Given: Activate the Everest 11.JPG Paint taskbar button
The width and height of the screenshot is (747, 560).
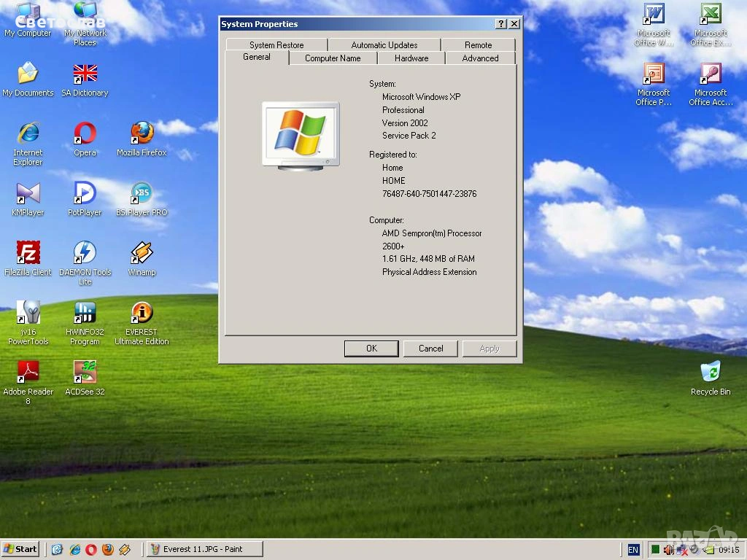Looking at the screenshot, I should pos(204,549).
